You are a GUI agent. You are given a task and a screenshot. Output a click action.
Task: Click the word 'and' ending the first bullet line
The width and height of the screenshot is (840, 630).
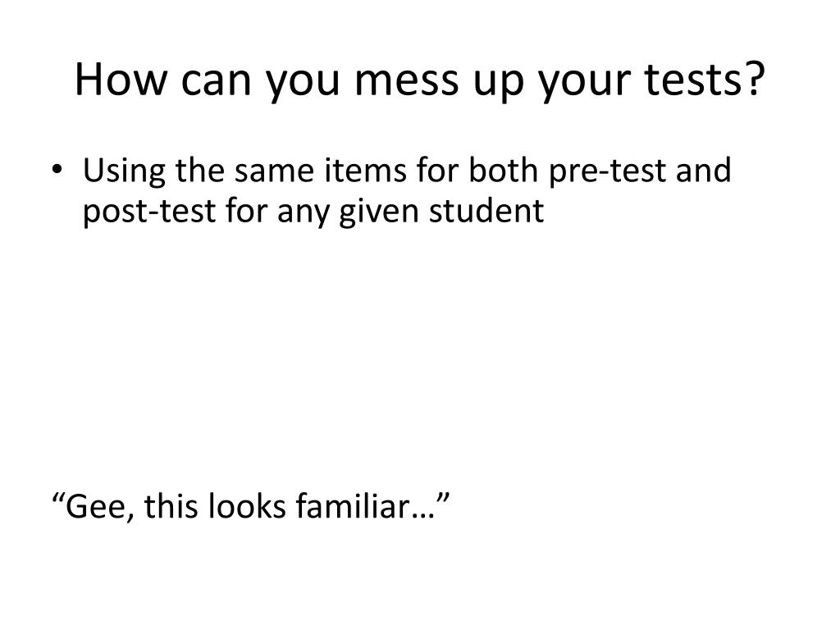[703, 171]
